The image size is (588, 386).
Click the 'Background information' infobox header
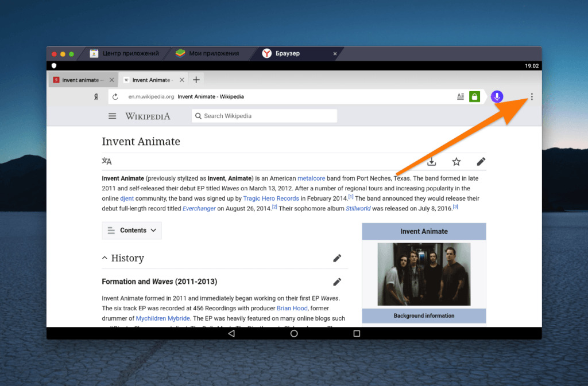[x=424, y=315]
